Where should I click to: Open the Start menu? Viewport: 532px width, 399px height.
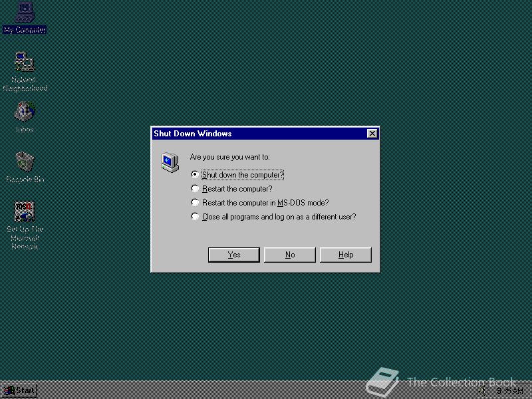click(x=19, y=390)
